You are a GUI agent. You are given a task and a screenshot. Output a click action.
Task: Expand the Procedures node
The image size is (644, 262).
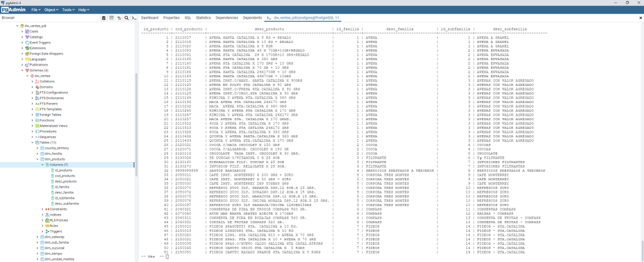click(32, 131)
